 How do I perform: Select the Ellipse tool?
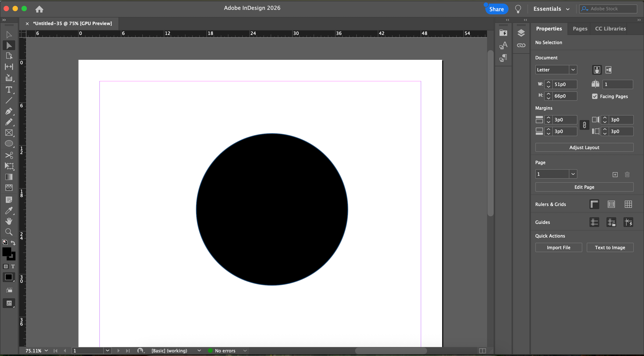click(x=9, y=144)
